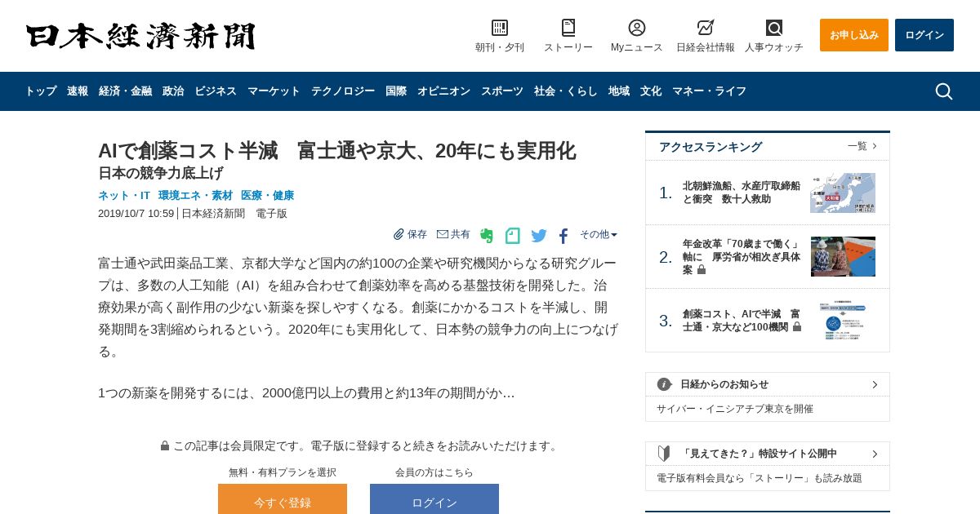Image resolution: width=980 pixels, height=514 pixels.
Task: Select 文化 menu item
Action: pos(651,91)
